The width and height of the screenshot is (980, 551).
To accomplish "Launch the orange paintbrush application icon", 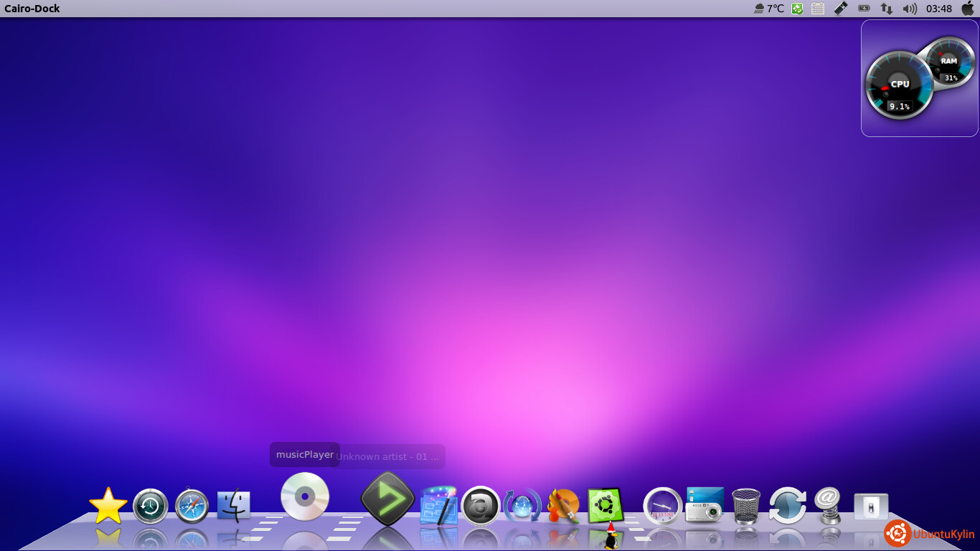I will [x=563, y=507].
